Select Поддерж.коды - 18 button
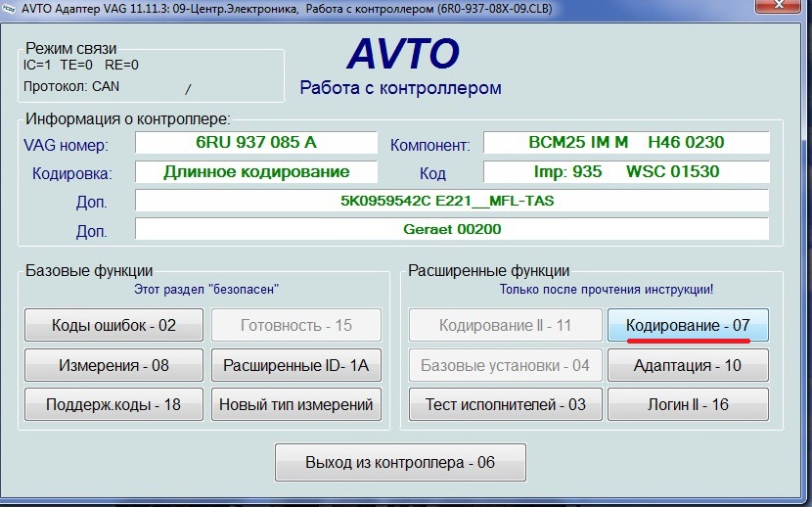 click(x=113, y=404)
